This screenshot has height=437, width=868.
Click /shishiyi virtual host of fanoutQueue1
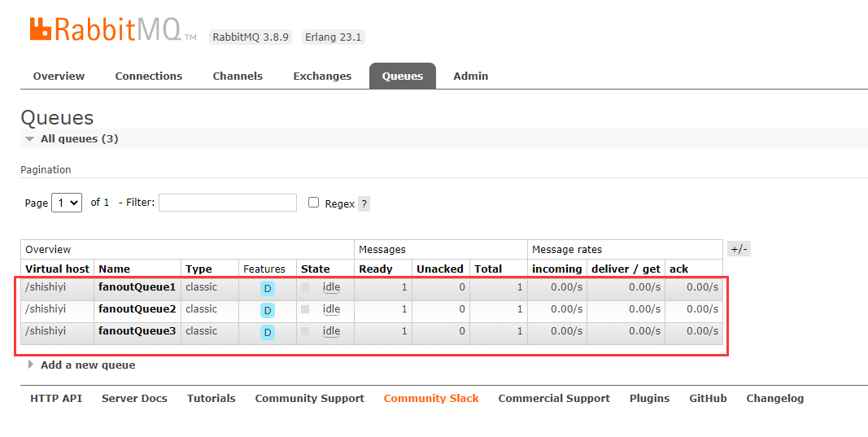(x=46, y=287)
